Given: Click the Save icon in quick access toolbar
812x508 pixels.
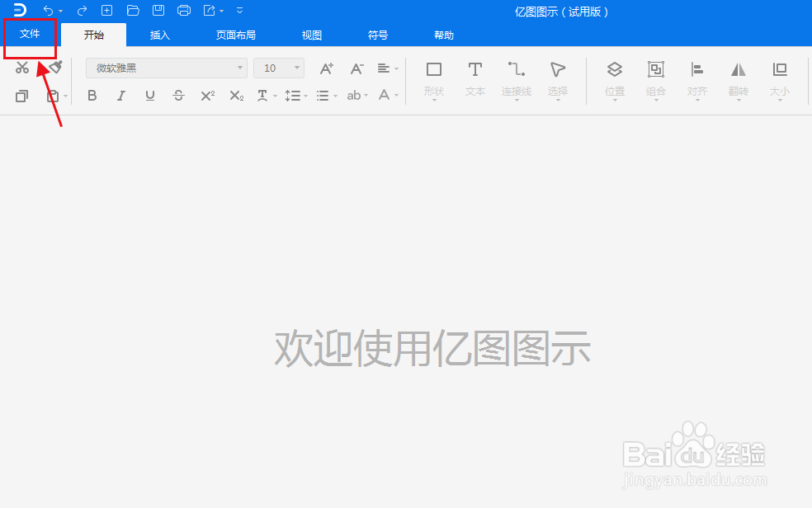Looking at the screenshot, I should coord(158,10).
